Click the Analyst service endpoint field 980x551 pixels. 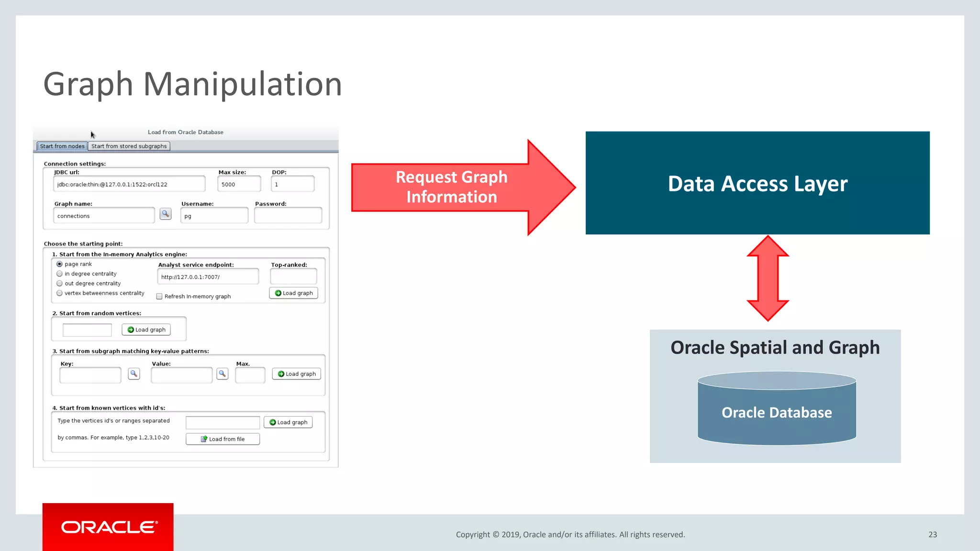[x=208, y=277]
